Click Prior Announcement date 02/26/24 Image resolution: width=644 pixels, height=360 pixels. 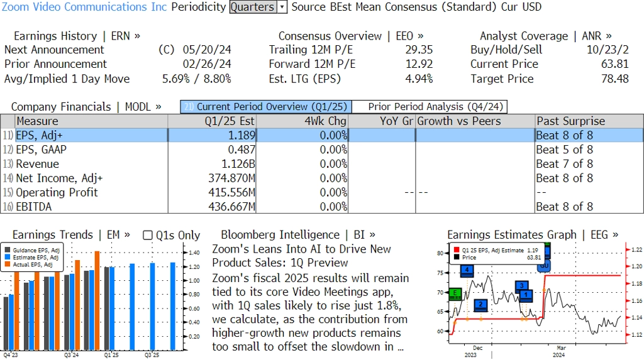click(x=207, y=65)
